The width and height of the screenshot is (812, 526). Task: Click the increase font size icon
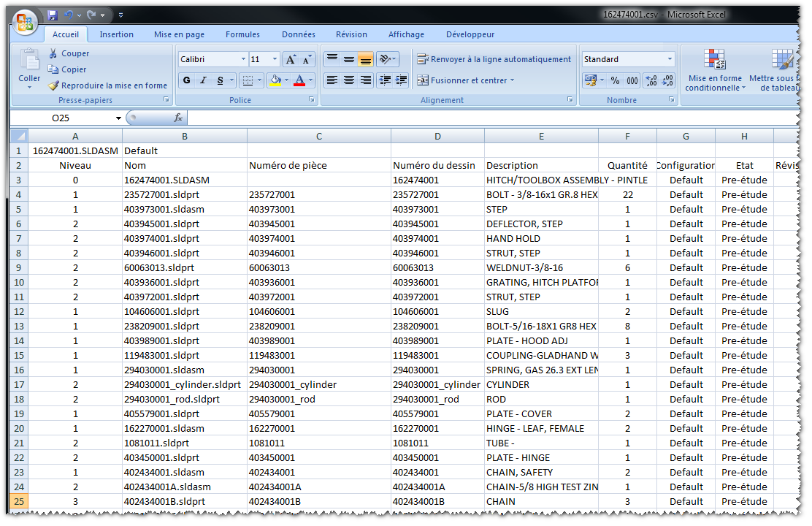click(x=291, y=59)
